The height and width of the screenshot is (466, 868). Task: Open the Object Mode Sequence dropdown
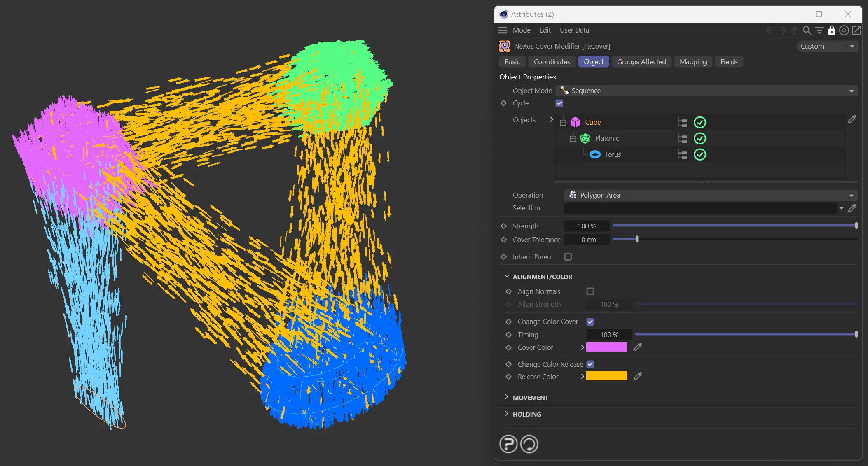(x=706, y=91)
